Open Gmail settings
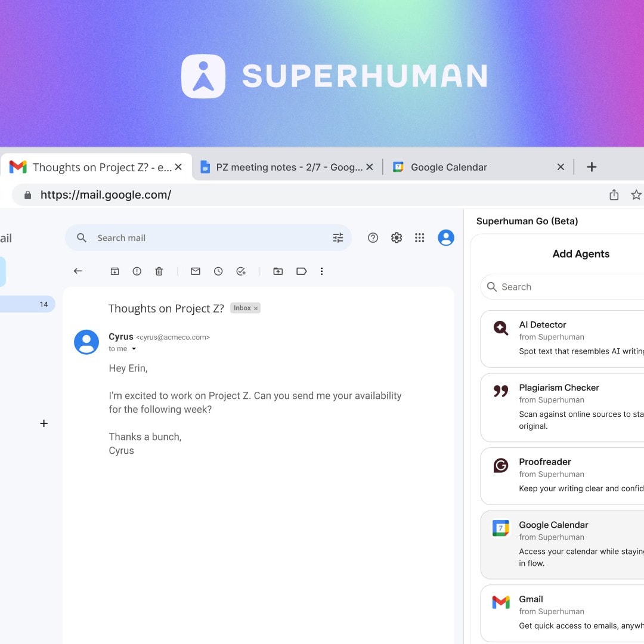Viewport: 644px width, 644px height. [x=396, y=237]
